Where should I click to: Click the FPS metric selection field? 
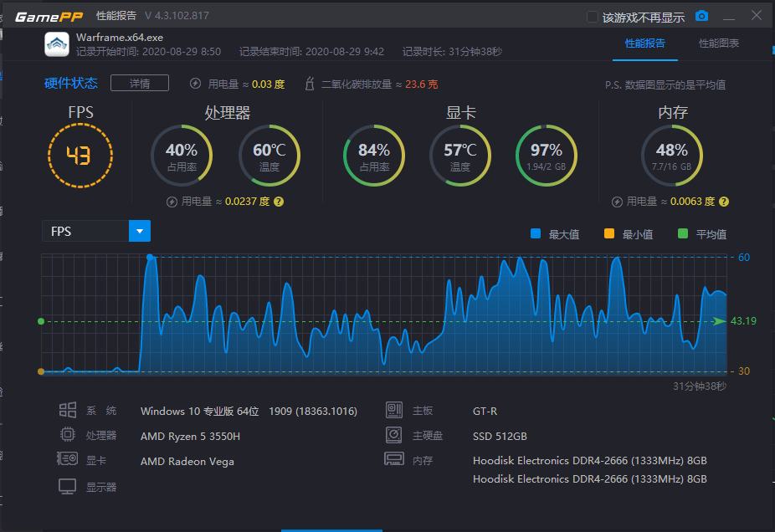click(85, 231)
